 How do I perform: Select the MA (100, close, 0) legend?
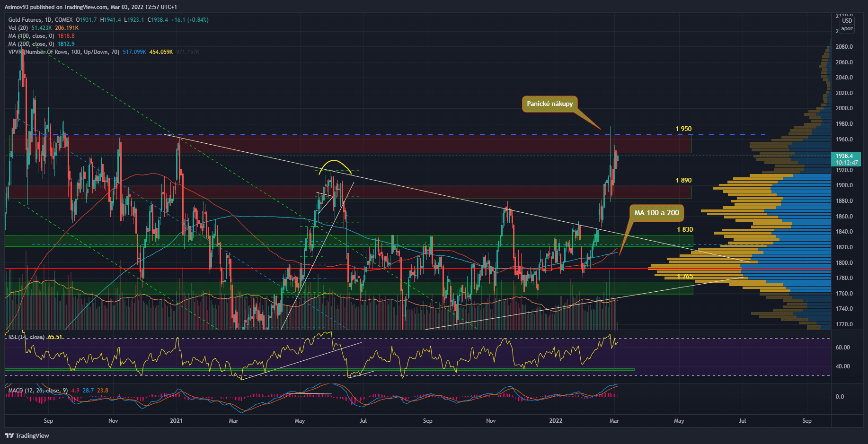(x=31, y=36)
